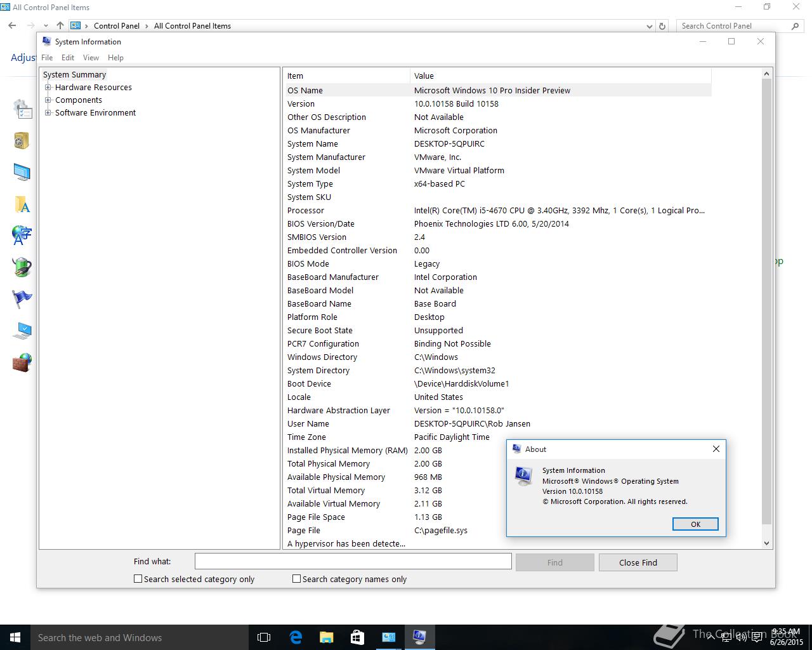812x650 pixels.
Task: Select the Processor row
Action: [x=497, y=210]
